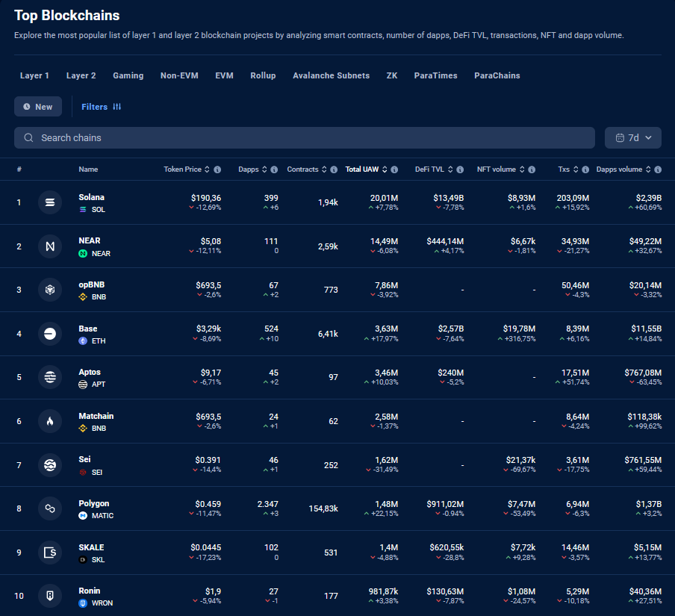Click the Txs column info icon
Image resolution: width=675 pixels, height=616 pixels.
tap(585, 169)
